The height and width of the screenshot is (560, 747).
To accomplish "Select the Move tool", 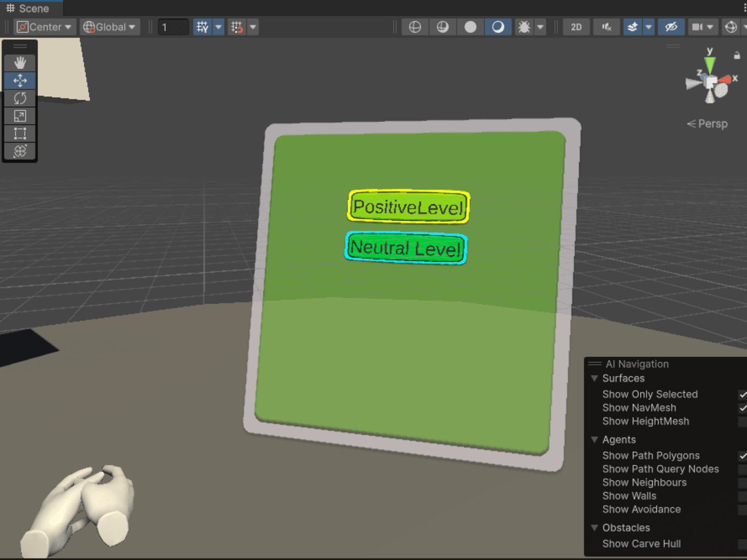I will pos(20,80).
